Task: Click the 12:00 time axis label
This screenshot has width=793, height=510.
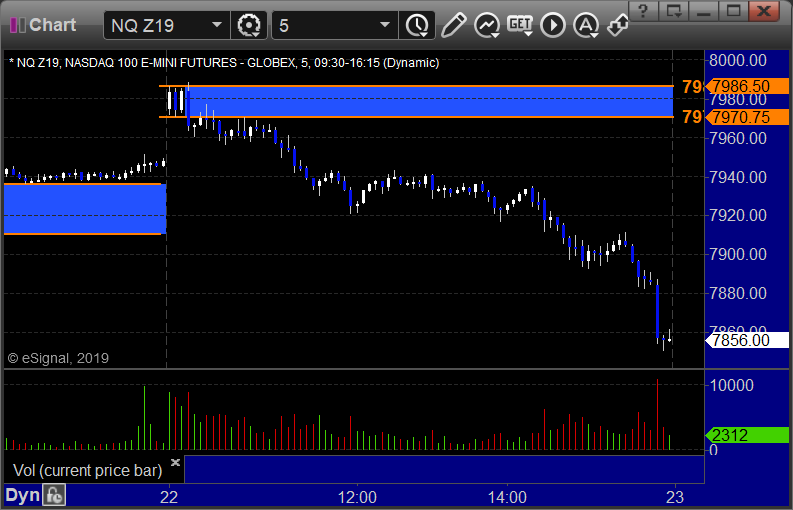Action: (357, 497)
